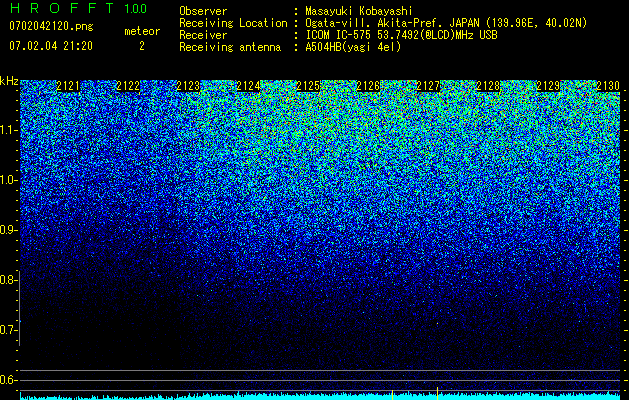This screenshot has width=629, height=400.
Task: Click the 2125 time marker
Action: [308, 86]
